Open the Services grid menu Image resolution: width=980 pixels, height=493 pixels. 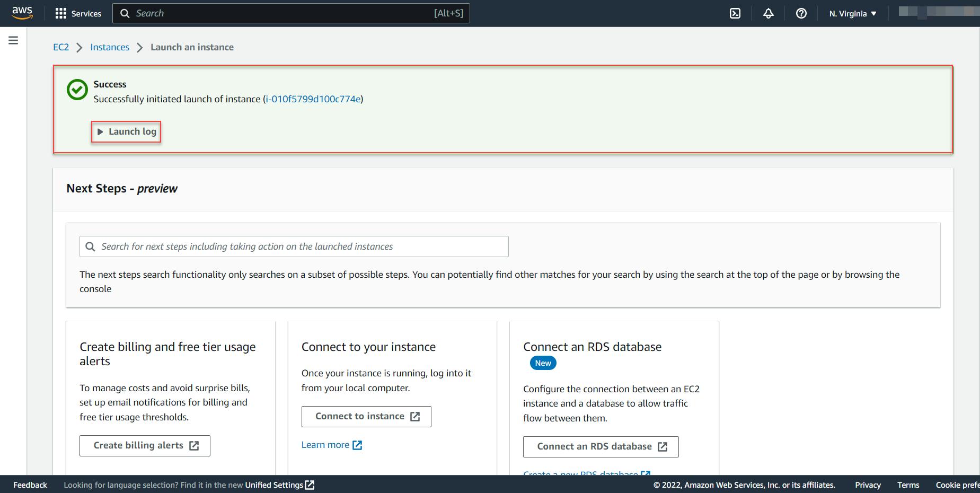pyautogui.click(x=78, y=13)
